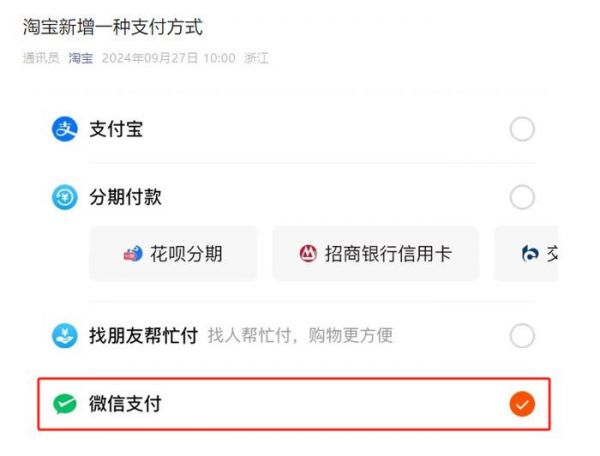600x456 pixels.
Task: Select the 找朋友帮忙付 radio button
Action: [522, 336]
